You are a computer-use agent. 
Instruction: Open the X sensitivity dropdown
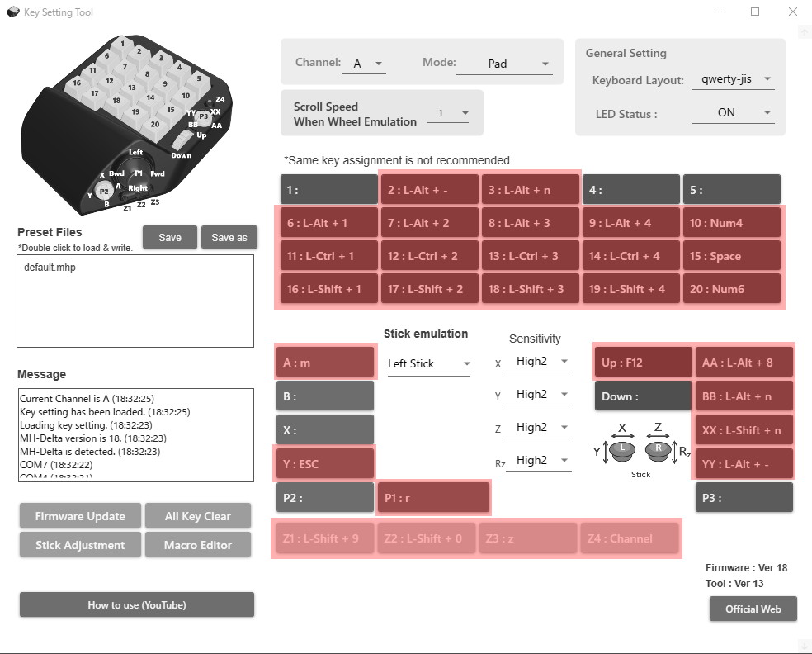[539, 361]
